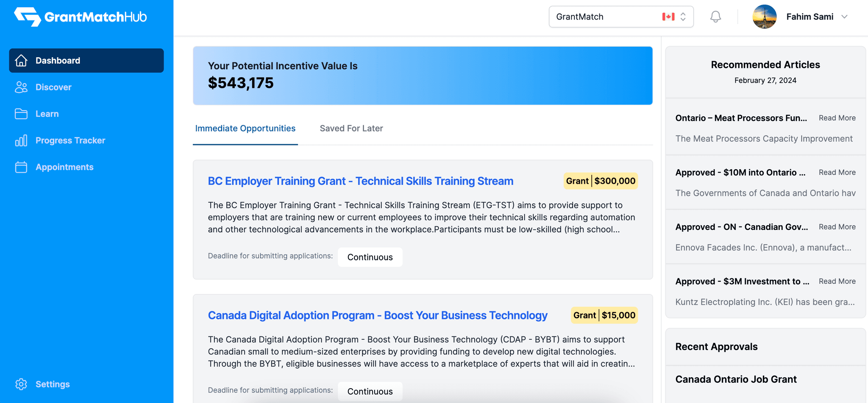Open the Learn section
The image size is (868, 403).
point(47,114)
